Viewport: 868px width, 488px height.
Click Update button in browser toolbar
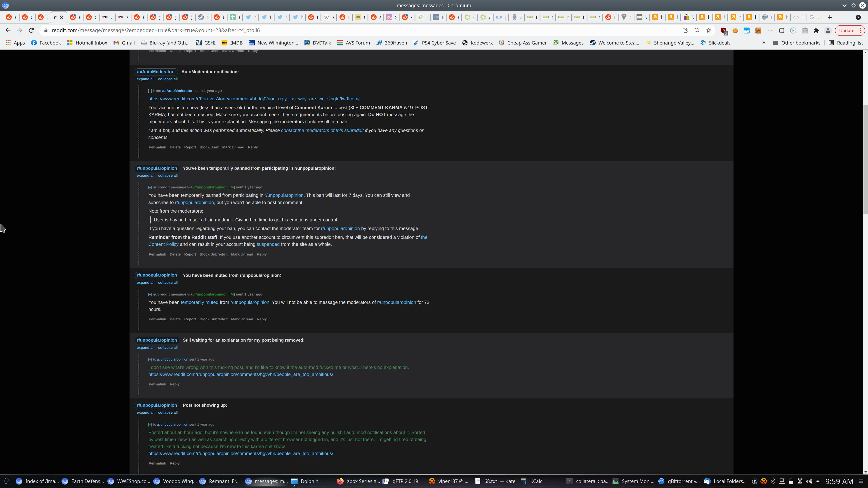(x=847, y=30)
